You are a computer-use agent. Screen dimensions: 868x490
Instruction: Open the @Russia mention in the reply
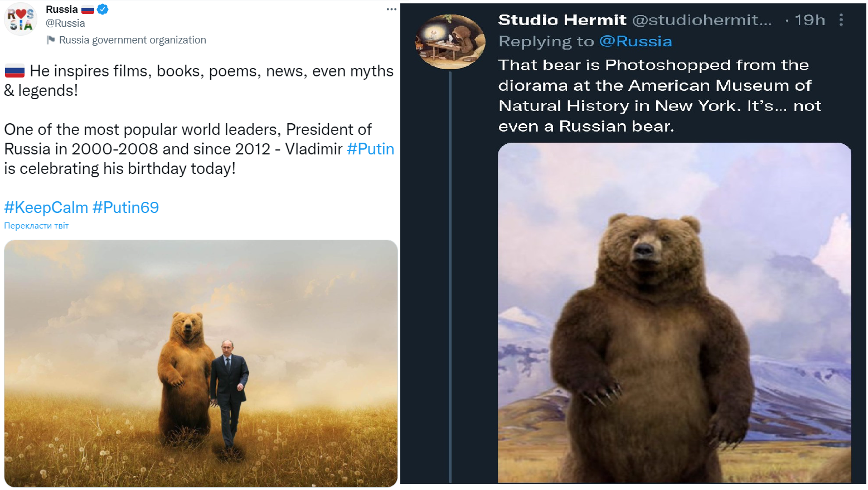click(x=636, y=41)
